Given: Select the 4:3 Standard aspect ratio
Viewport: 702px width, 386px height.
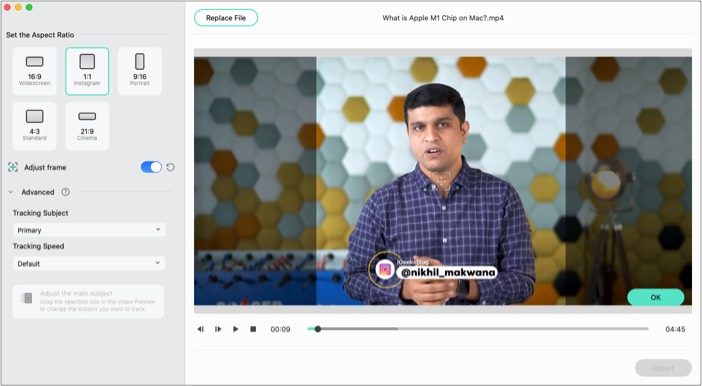Looking at the screenshot, I should [x=34, y=126].
